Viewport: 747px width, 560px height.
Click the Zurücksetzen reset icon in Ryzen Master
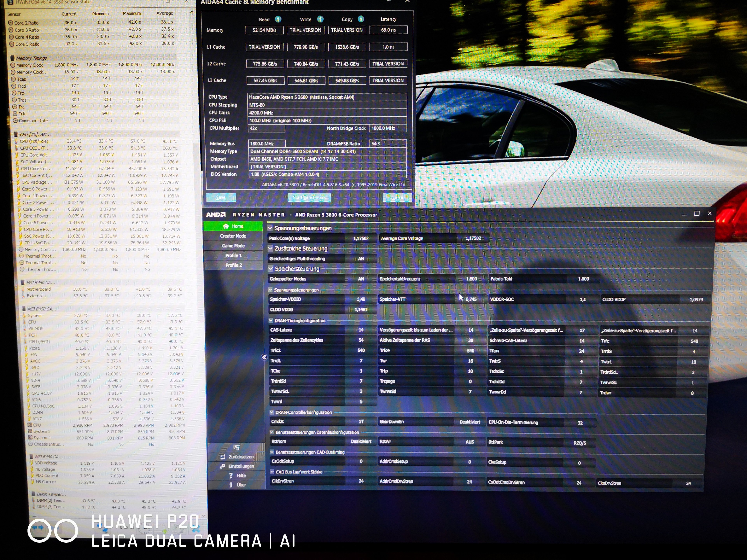223,457
